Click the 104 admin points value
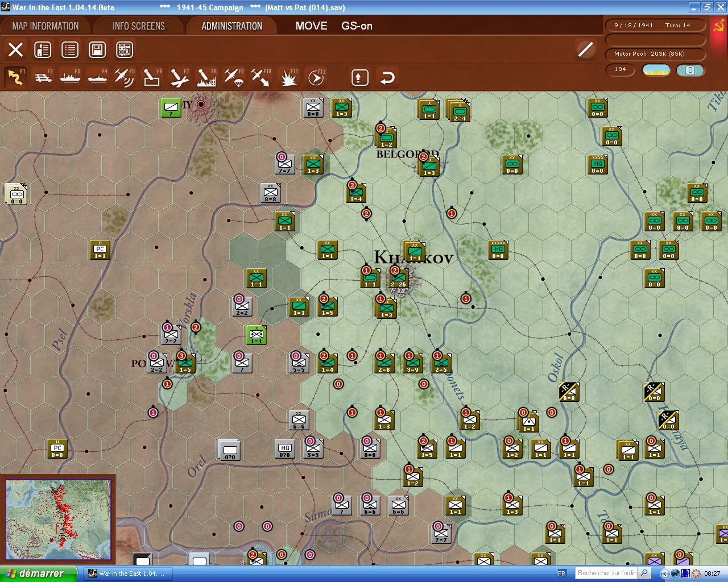 tap(621, 70)
